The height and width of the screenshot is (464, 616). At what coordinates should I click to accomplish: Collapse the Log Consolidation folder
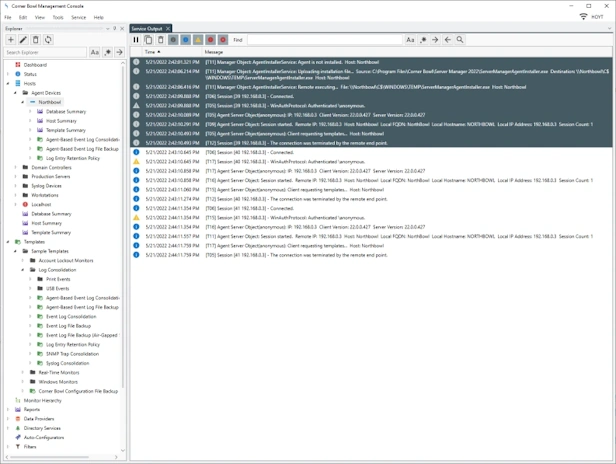(23, 270)
